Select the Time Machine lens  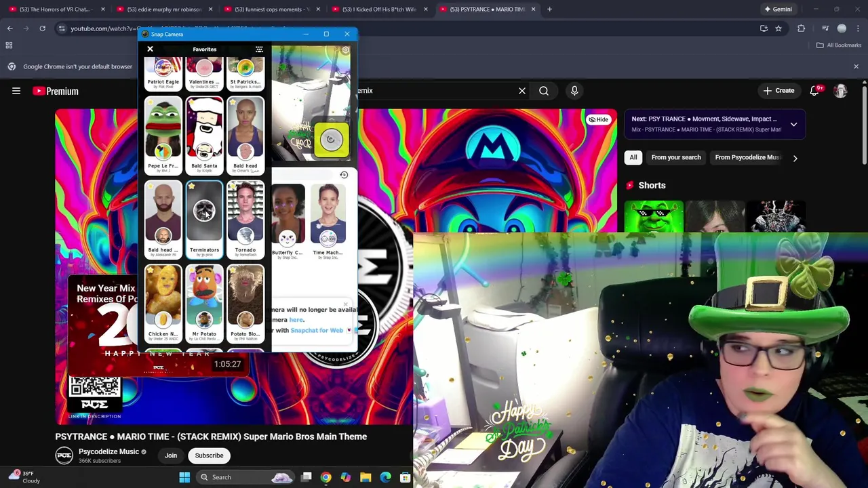(x=328, y=220)
